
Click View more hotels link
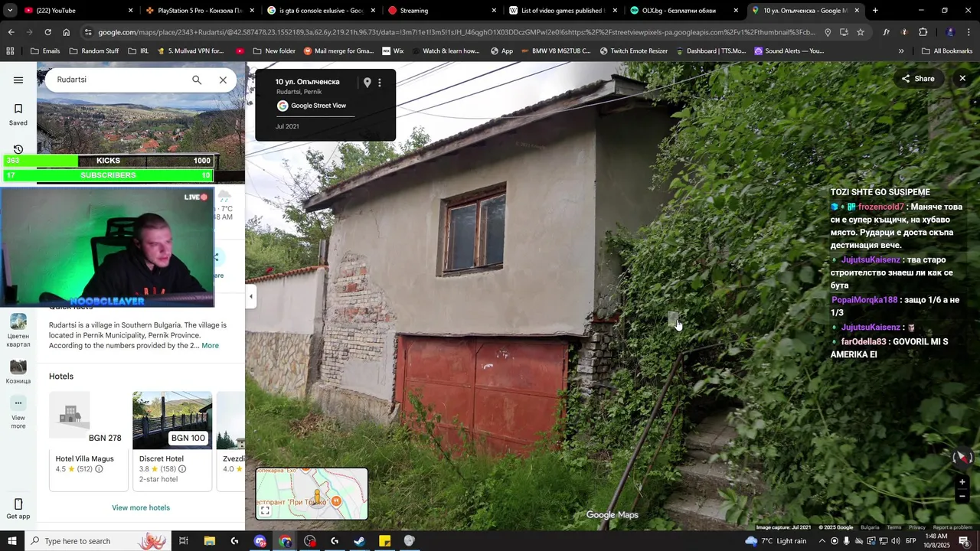pyautogui.click(x=141, y=507)
